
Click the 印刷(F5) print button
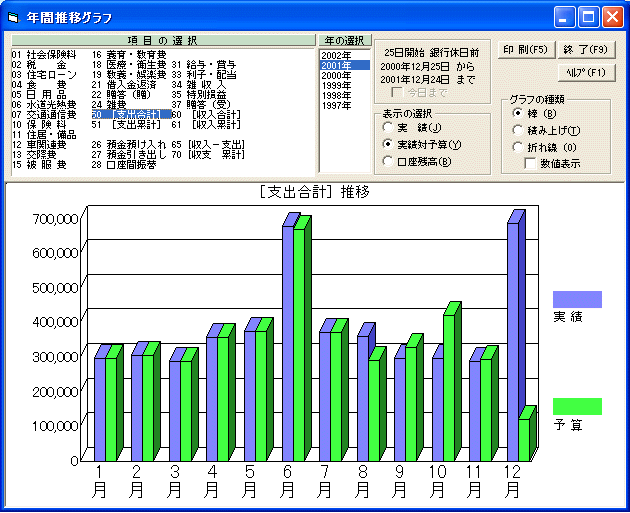524,49
